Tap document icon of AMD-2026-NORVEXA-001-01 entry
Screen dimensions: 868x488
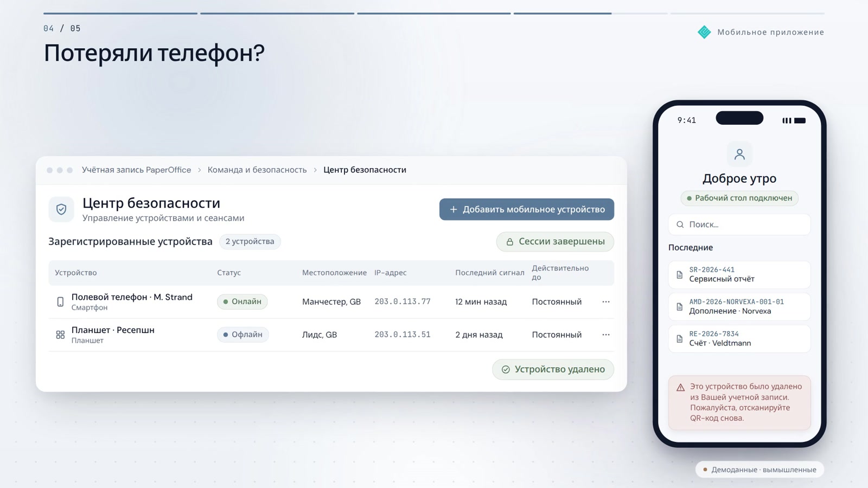pos(679,307)
